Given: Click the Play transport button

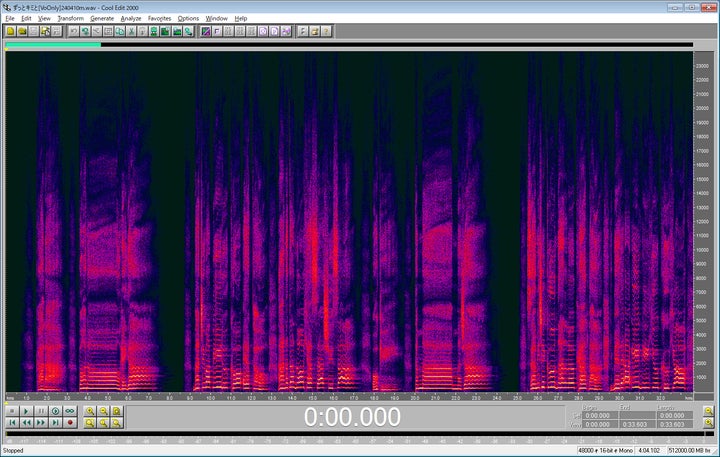Looking at the screenshot, I should point(27,411).
